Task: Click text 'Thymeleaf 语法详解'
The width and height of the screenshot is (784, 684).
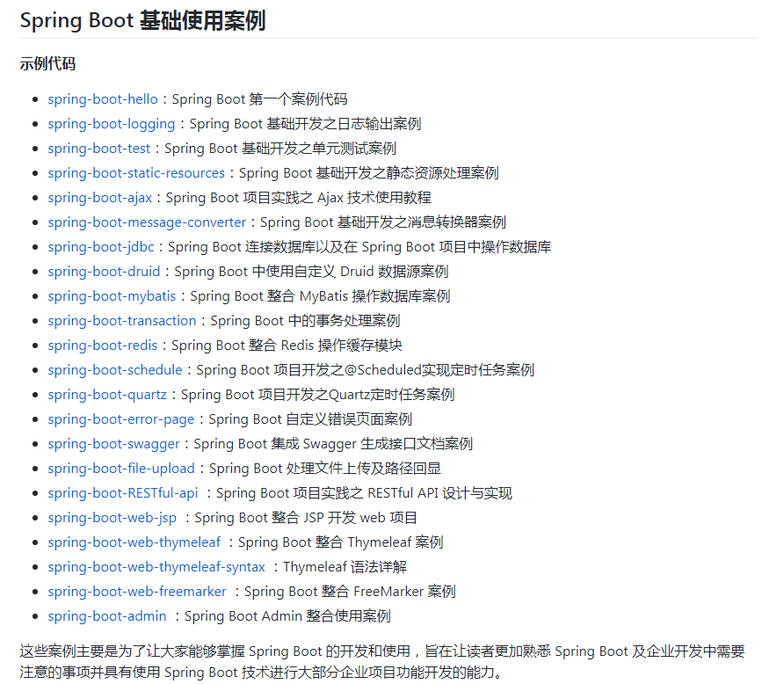Action: point(345,566)
